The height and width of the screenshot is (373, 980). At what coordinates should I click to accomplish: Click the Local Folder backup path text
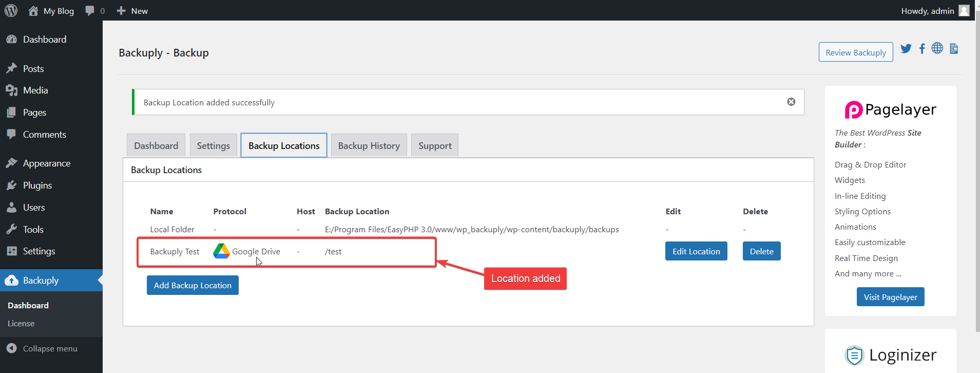(x=472, y=229)
